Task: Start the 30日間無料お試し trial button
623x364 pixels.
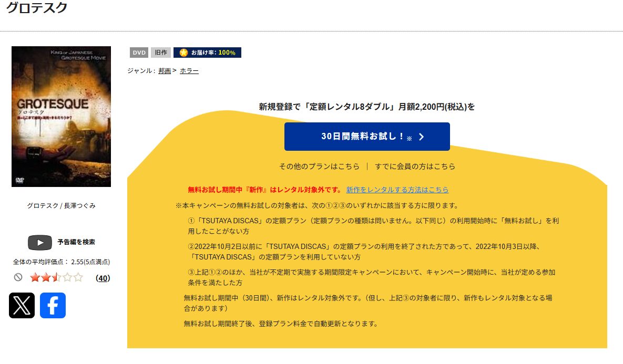Action: tap(367, 137)
